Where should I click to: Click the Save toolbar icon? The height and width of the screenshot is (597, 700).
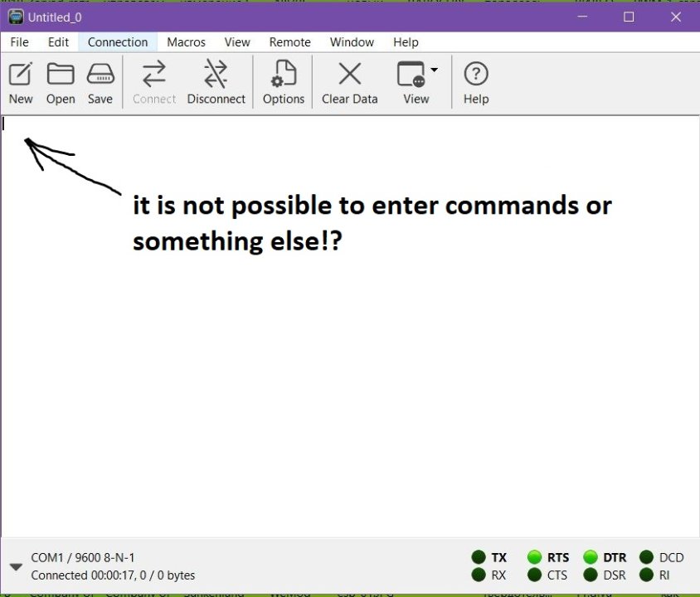100,74
